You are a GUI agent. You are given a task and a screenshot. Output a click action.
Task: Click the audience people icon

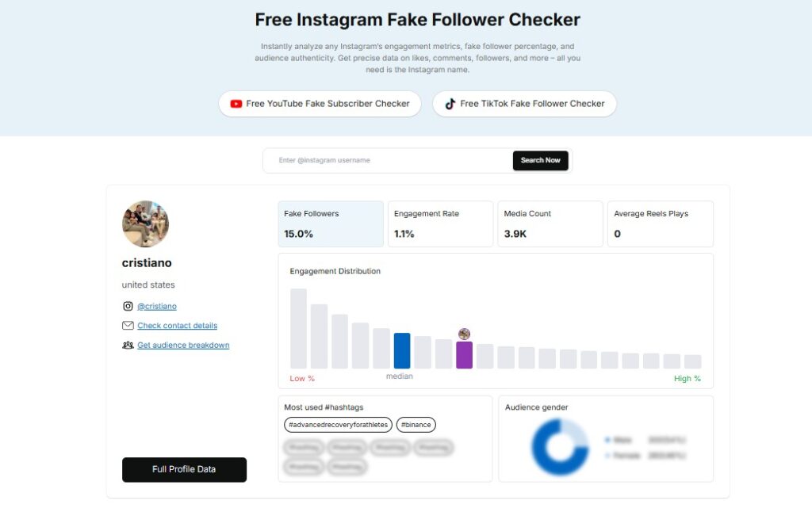click(x=128, y=345)
